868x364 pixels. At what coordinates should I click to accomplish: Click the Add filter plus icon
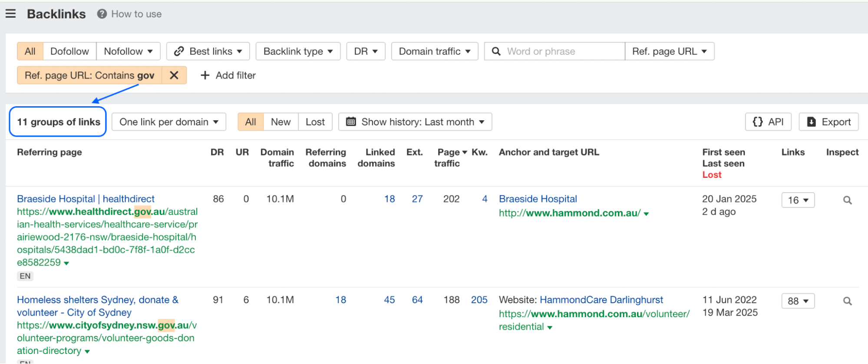(205, 75)
